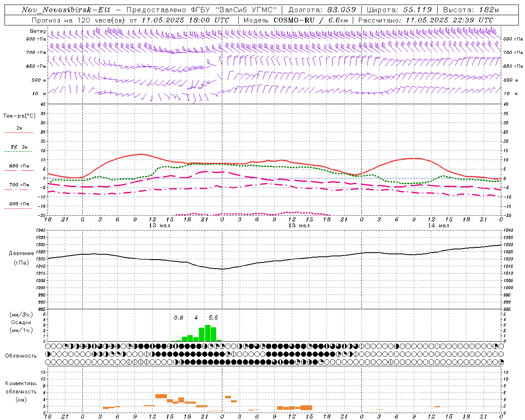Screen dimensions: 525x420
Task: Select the Широта: 55.119 value
Action: [399, 10]
